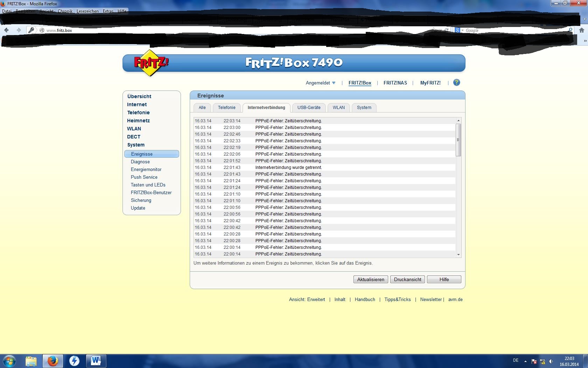Open Windows Start menu orb
Screen dimensions: 588x368
point(9,361)
